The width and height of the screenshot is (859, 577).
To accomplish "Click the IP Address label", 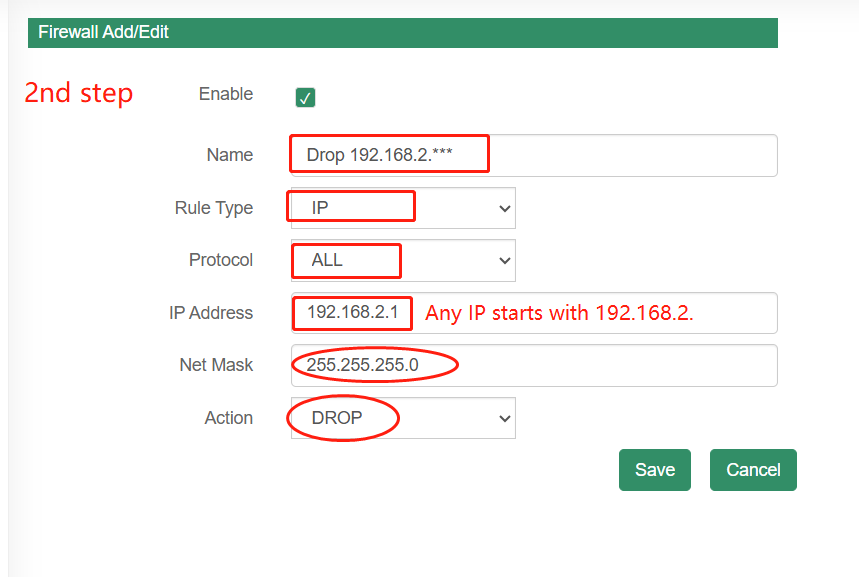I will tap(211, 312).
